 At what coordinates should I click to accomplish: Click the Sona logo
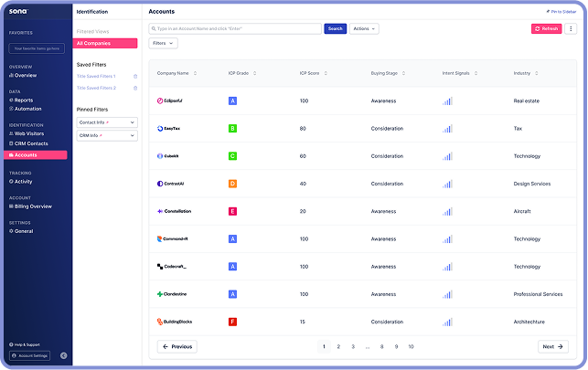click(18, 11)
